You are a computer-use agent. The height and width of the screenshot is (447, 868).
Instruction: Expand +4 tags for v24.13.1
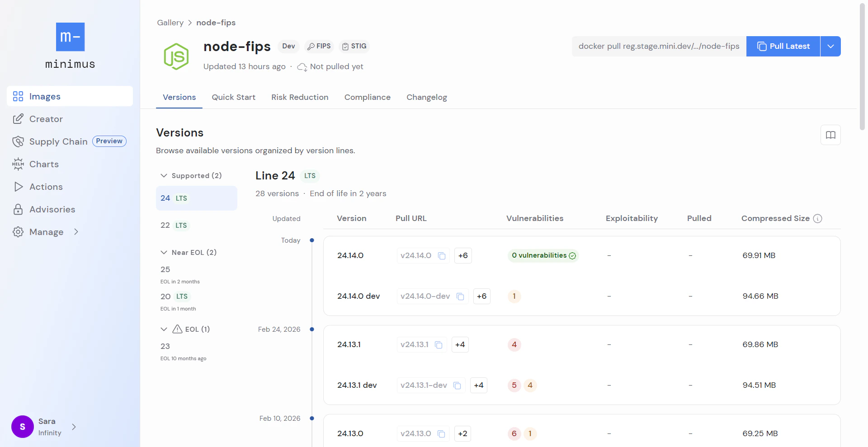tap(460, 344)
